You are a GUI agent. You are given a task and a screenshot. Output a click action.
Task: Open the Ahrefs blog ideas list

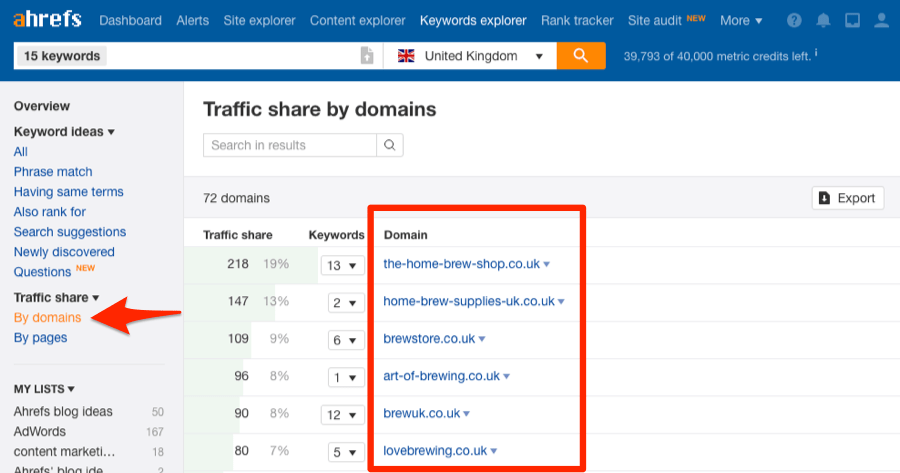(63, 412)
